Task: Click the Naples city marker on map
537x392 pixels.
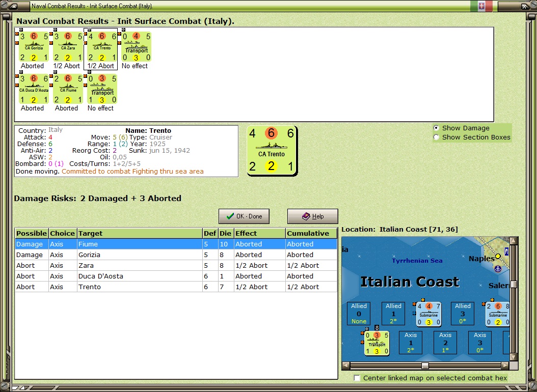Action: (x=498, y=256)
